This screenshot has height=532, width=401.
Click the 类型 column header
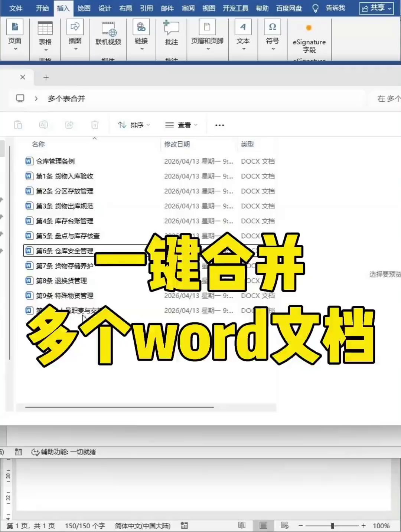click(x=247, y=144)
